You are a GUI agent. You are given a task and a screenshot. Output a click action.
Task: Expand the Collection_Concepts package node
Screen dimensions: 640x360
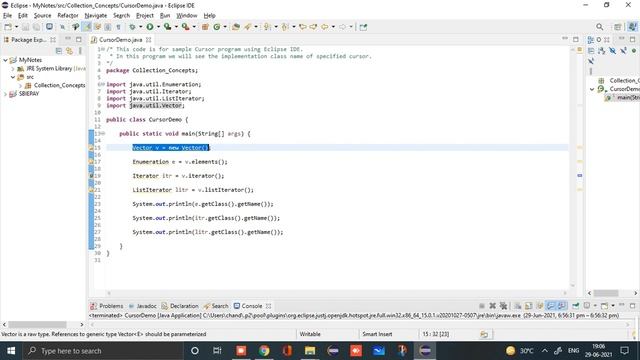[20, 86]
